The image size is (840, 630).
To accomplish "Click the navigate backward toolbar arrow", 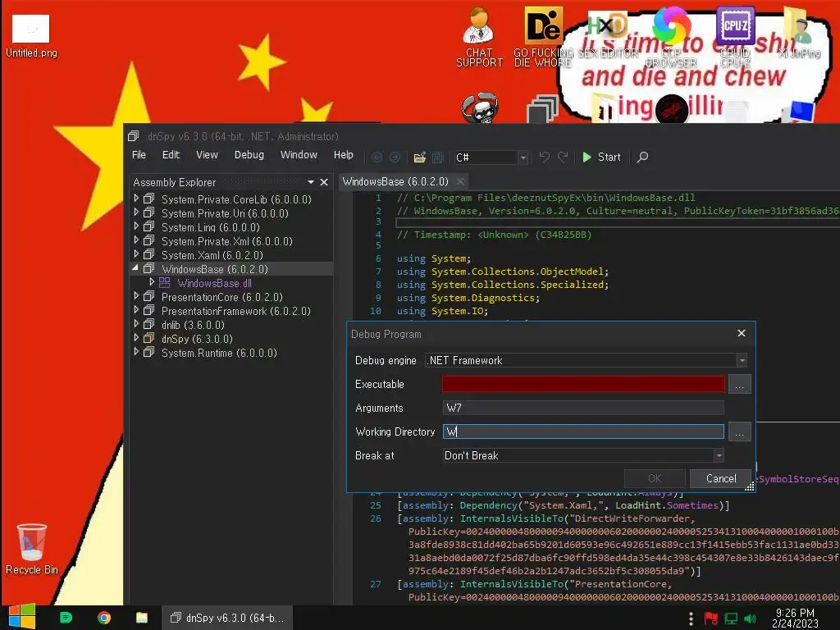I will coord(377,157).
